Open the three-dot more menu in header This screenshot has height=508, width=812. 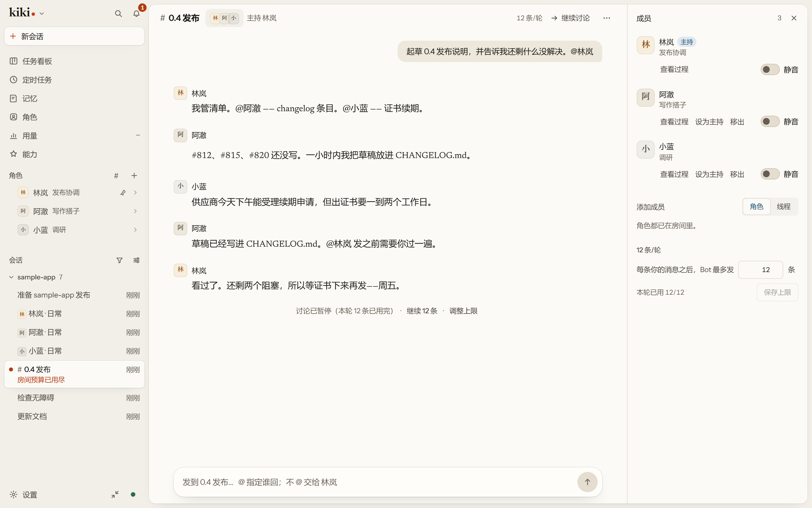pyautogui.click(x=607, y=18)
